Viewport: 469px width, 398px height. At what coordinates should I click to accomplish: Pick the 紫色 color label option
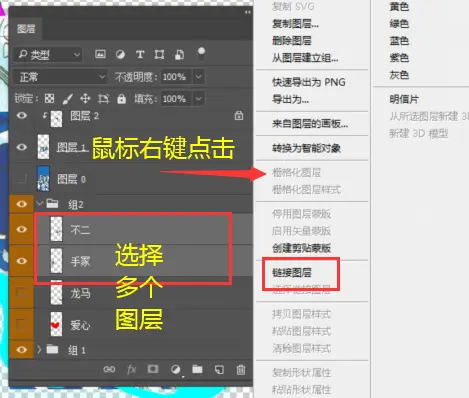tap(399, 58)
